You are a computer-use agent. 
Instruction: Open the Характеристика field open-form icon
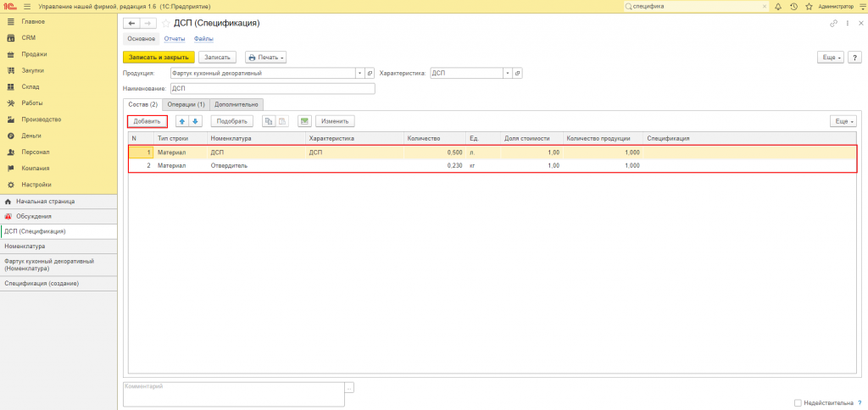coord(518,73)
